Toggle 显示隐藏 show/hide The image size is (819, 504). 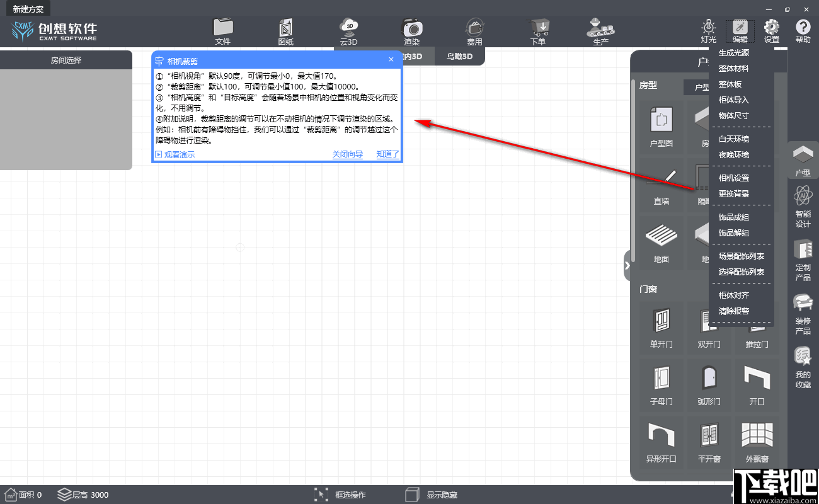pyautogui.click(x=432, y=495)
